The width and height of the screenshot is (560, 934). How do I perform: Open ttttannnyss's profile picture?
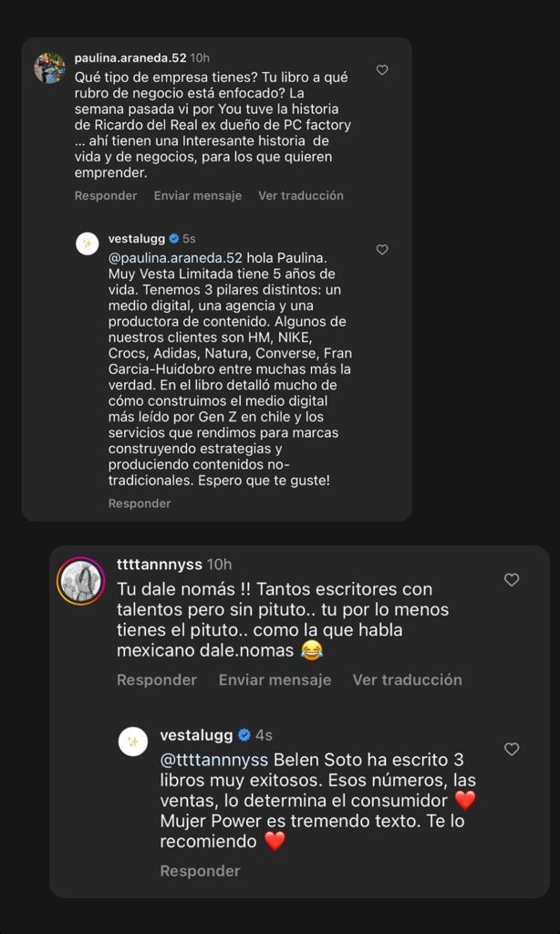click(x=82, y=576)
